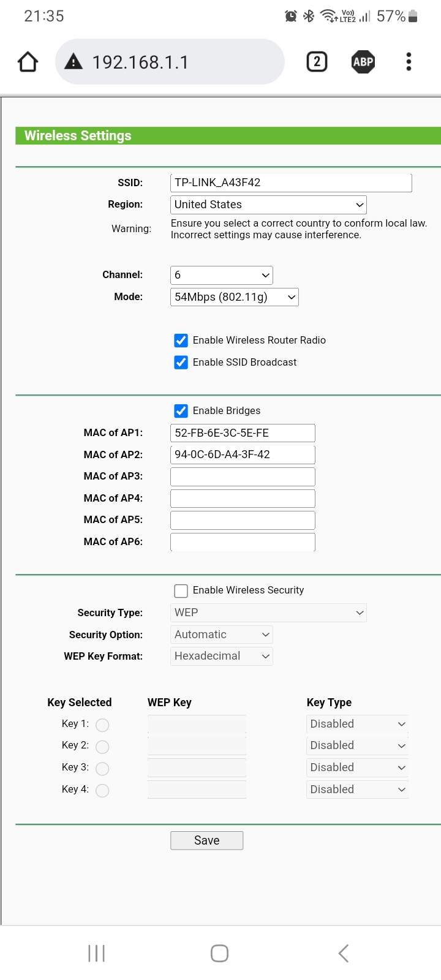
Task: Tap the Wireless Settings header text
Action: tap(78, 135)
